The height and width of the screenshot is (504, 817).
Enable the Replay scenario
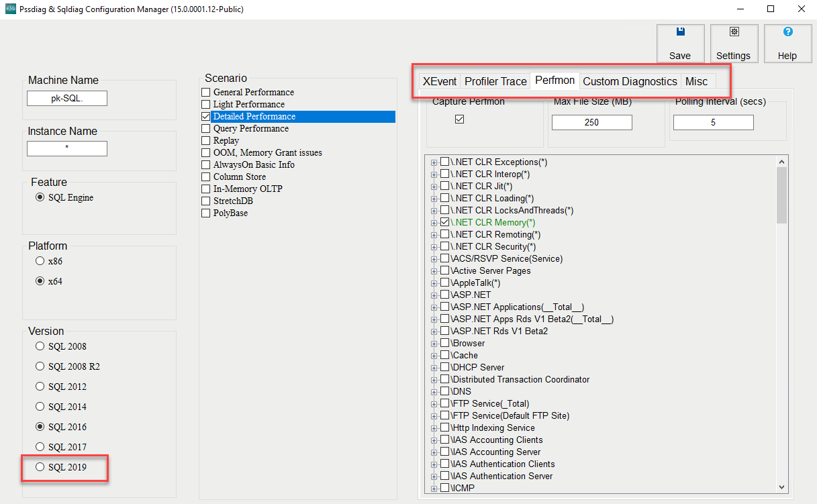(x=206, y=140)
